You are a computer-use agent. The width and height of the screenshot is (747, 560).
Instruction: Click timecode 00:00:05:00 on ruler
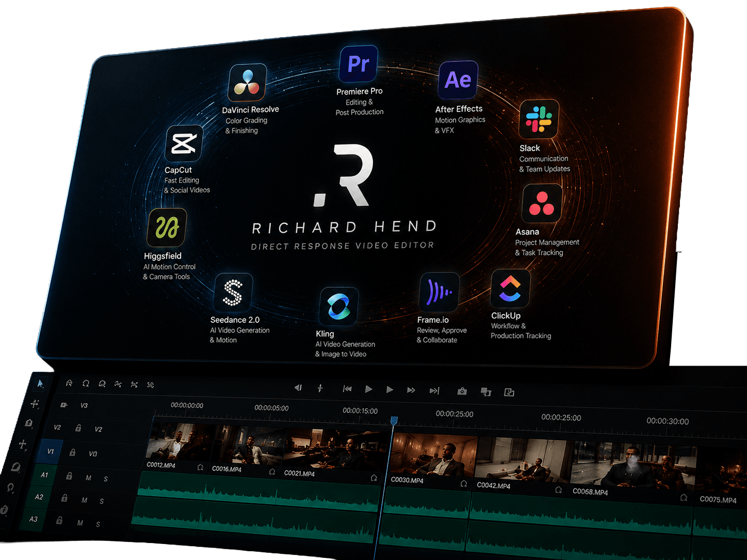pyautogui.click(x=271, y=408)
